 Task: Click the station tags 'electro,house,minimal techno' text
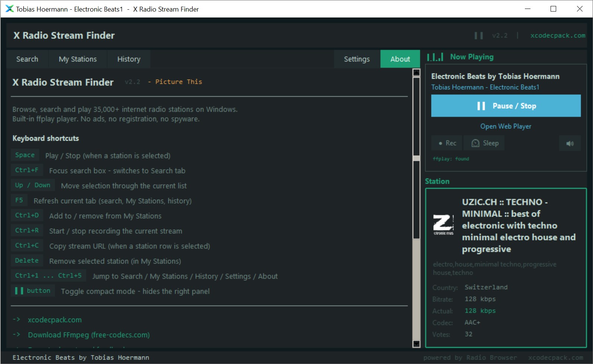(x=495, y=268)
